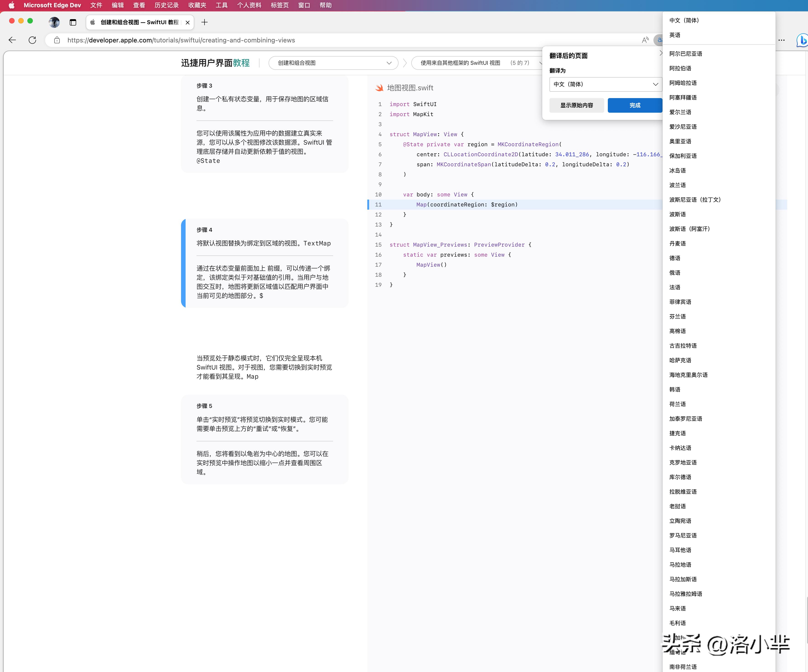Click the Read Aloud icon in address bar
The image size is (808, 672).
pos(645,40)
